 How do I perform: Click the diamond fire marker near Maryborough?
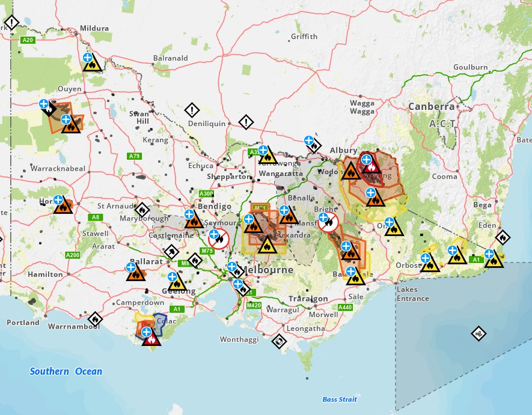click(141, 210)
